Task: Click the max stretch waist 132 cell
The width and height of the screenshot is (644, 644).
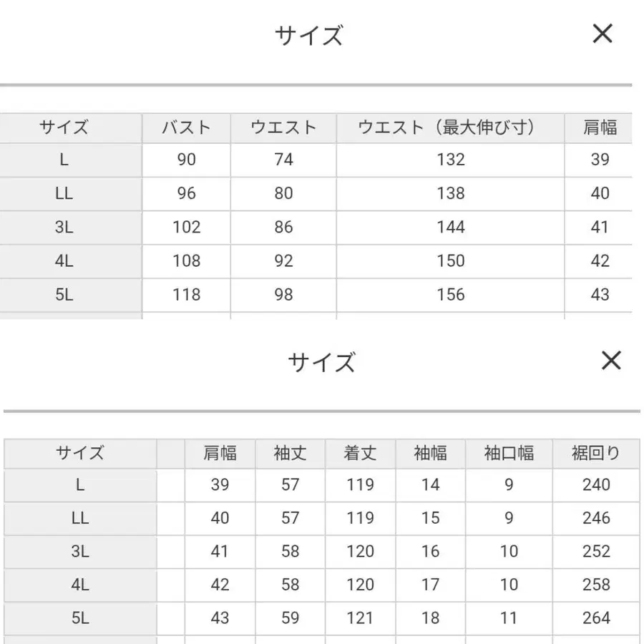Action: (450, 160)
